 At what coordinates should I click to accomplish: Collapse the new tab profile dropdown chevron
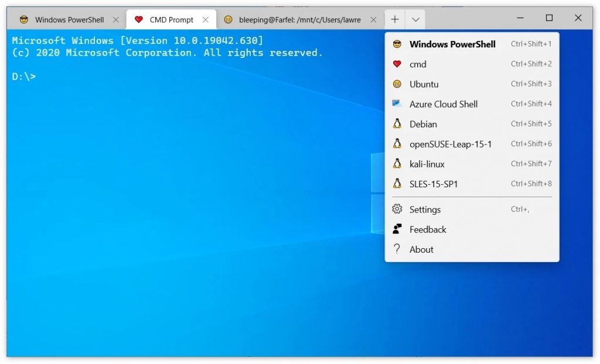coord(415,19)
